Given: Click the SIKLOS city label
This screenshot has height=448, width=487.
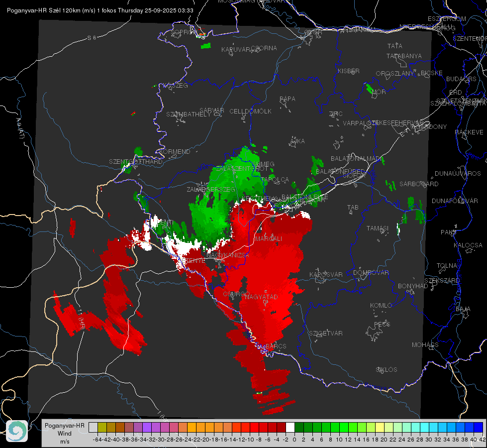Looking at the screenshot, I should coord(387,370).
